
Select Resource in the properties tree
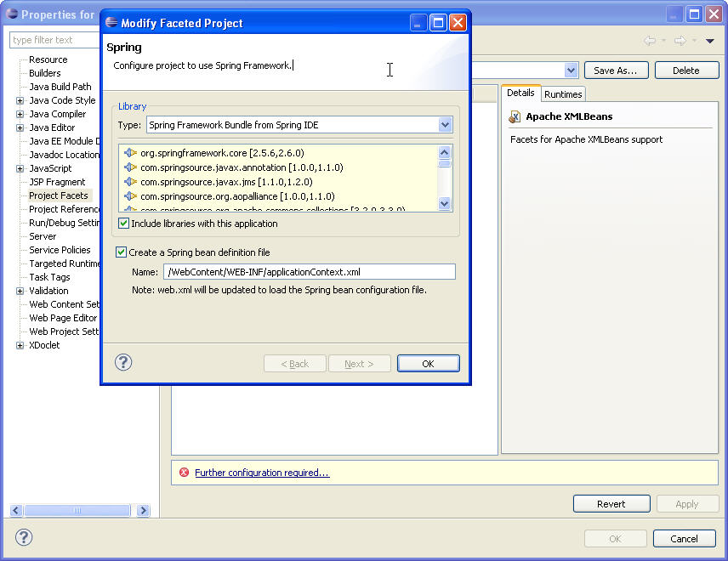pyautogui.click(x=48, y=59)
